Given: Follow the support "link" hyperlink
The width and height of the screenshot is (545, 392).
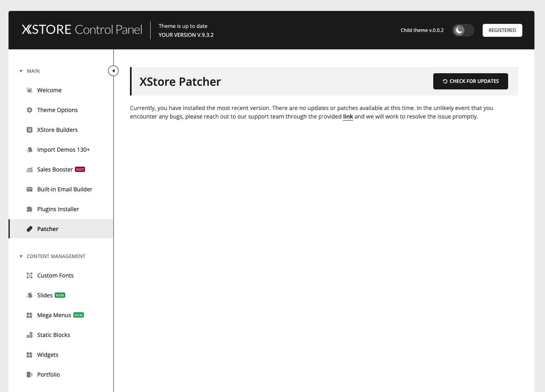Looking at the screenshot, I should (348, 117).
